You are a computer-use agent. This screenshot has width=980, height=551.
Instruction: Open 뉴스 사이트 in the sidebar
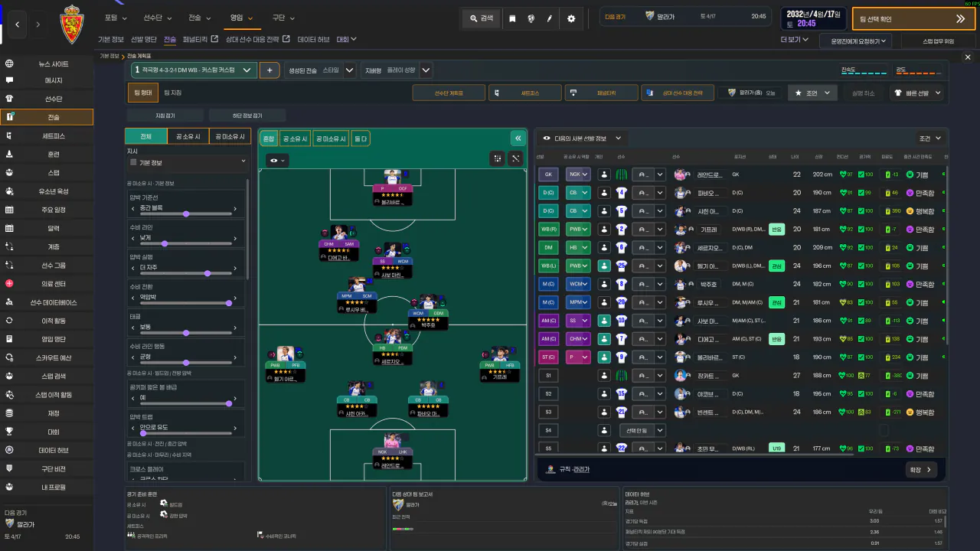point(47,64)
